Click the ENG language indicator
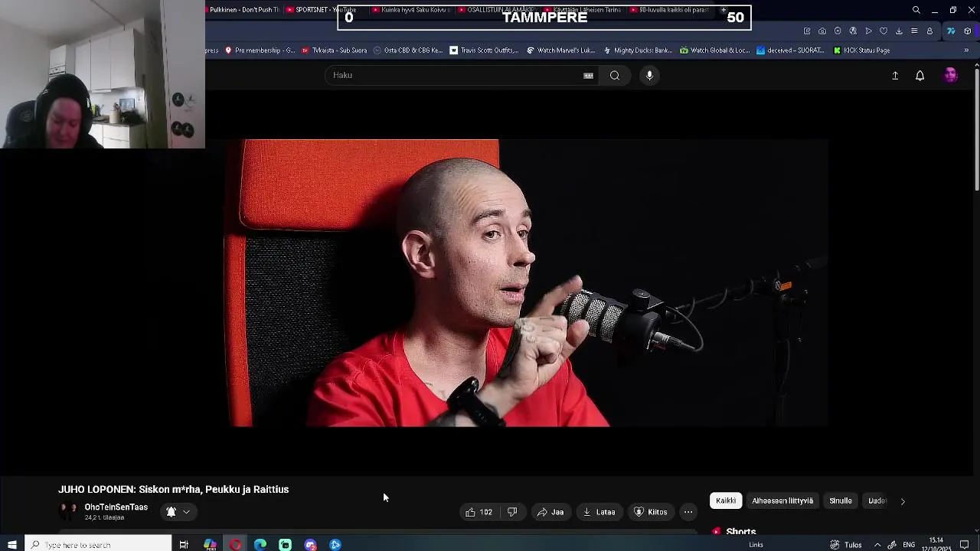Viewport: 980px width, 551px height. point(909,545)
